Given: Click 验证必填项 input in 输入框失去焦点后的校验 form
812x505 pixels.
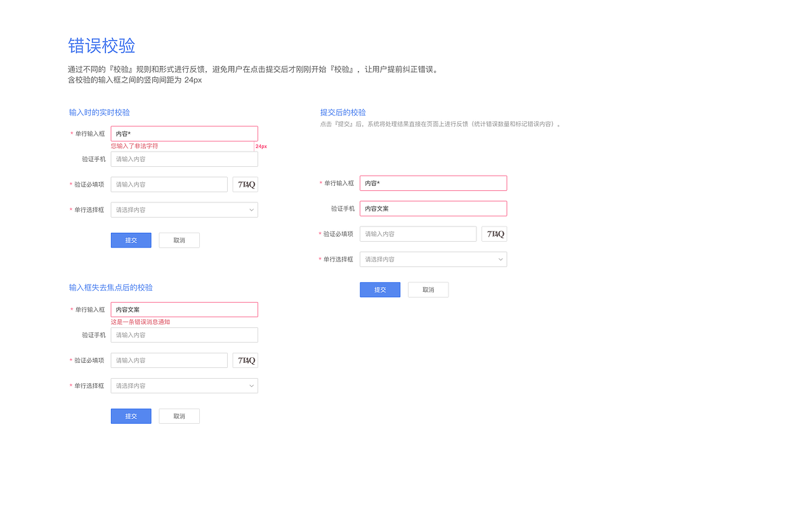Looking at the screenshot, I should (x=169, y=360).
